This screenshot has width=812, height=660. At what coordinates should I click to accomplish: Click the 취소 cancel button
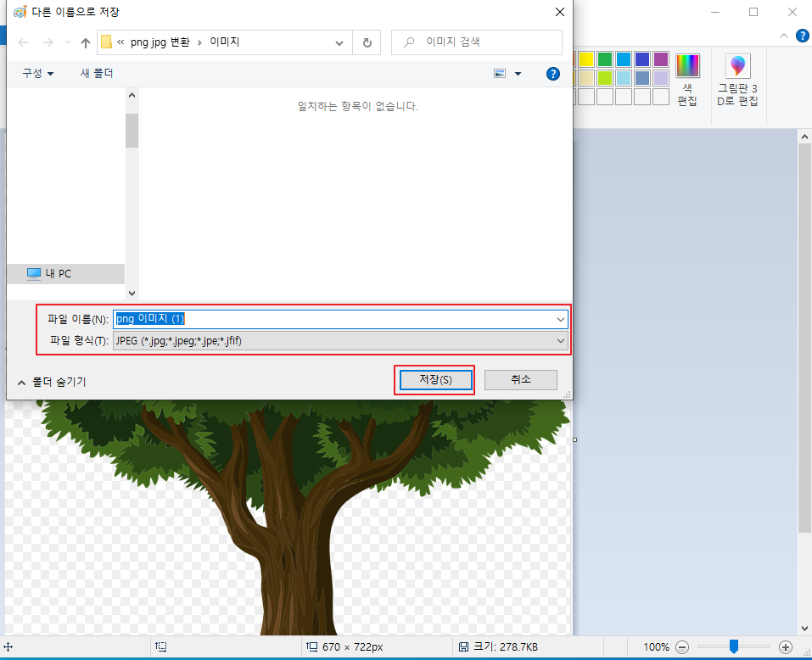(x=520, y=379)
